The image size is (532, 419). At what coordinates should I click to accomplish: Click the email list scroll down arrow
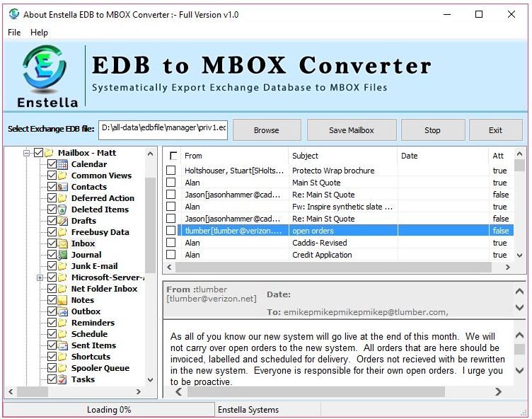[519, 256]
